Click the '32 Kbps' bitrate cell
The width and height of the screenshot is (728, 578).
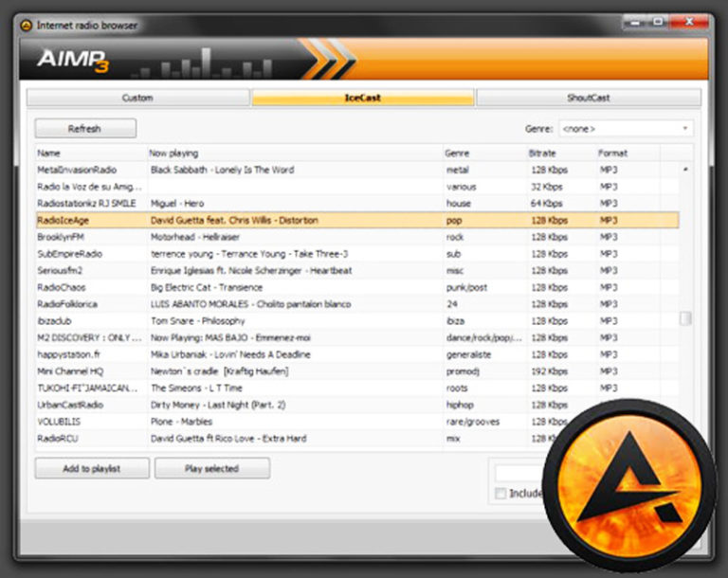coord(546,187)
